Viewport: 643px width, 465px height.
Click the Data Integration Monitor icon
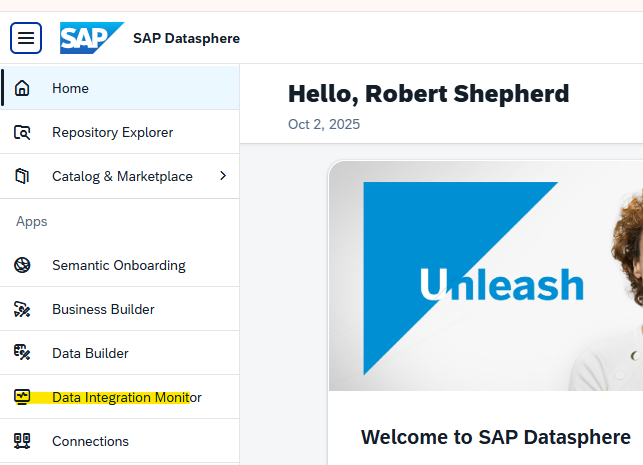coord(22,397)
